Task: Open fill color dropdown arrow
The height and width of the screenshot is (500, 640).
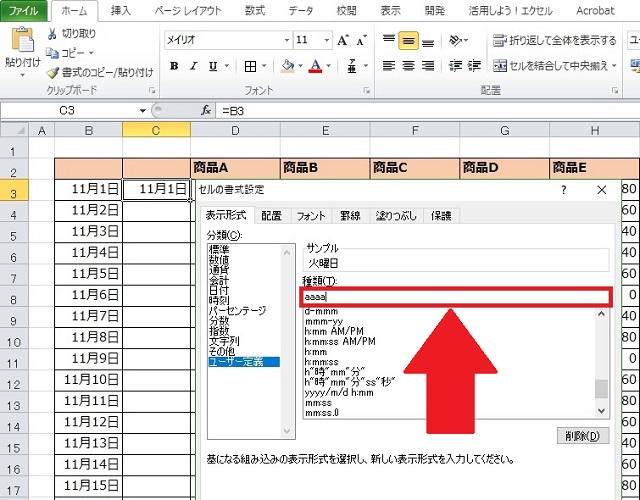Action: 300,66
